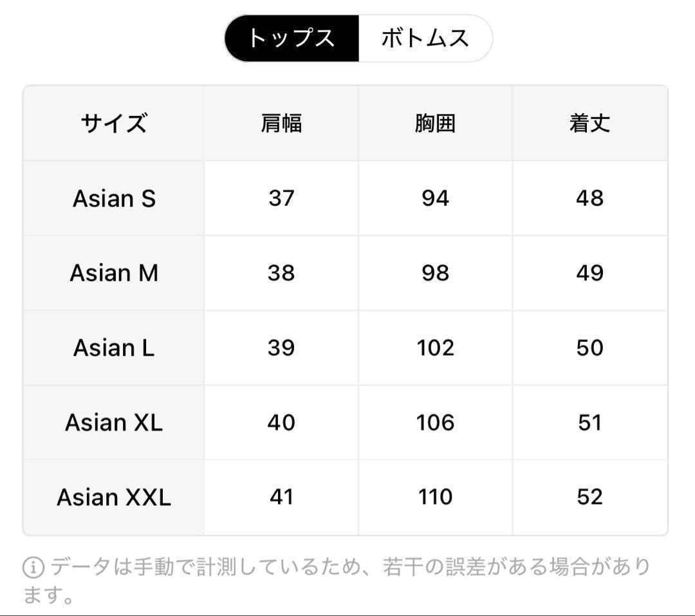Click the Asian S shoulder width value 37
695x616 pixels.
click(281, 198)
